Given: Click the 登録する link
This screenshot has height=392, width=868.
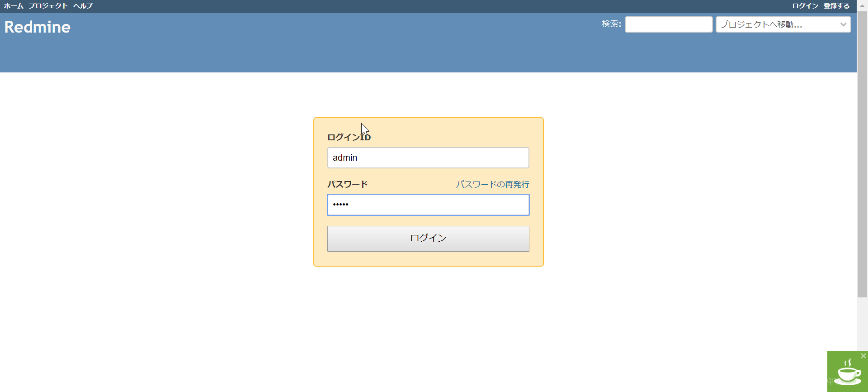Looking at the screenshot, I should [836, 6].
